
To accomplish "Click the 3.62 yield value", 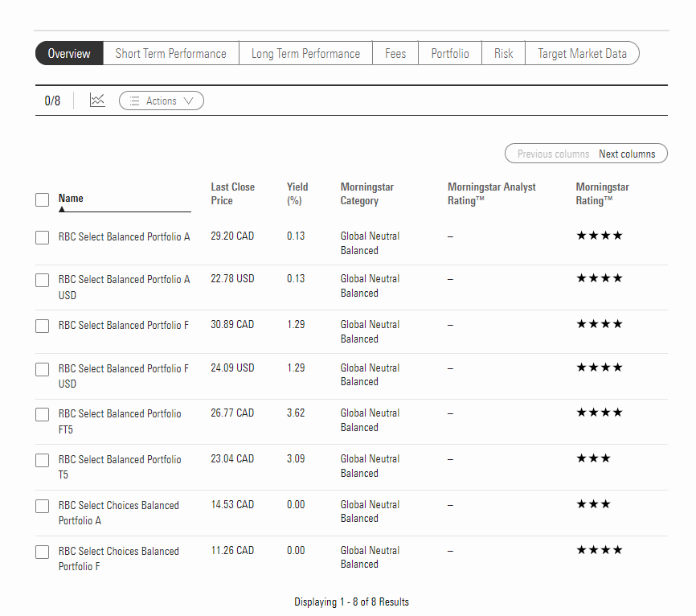I will coord(296,413).
